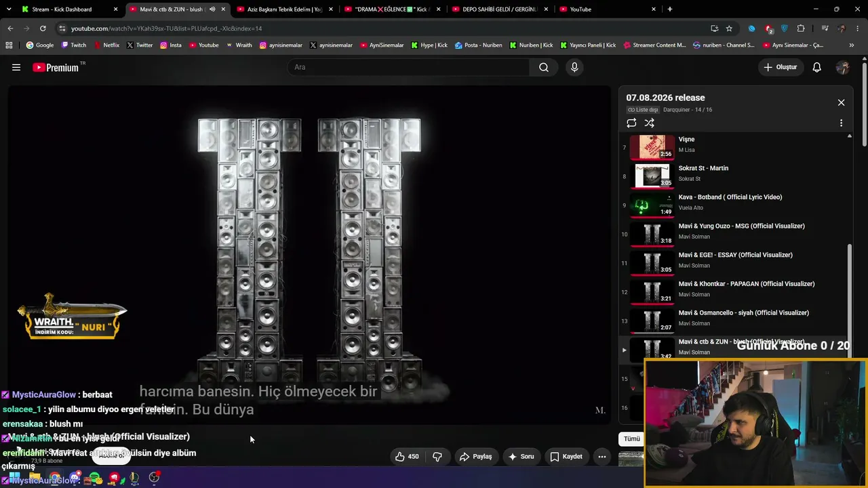Play Sokrat St - Martin thumbnail

click(652, 176)
